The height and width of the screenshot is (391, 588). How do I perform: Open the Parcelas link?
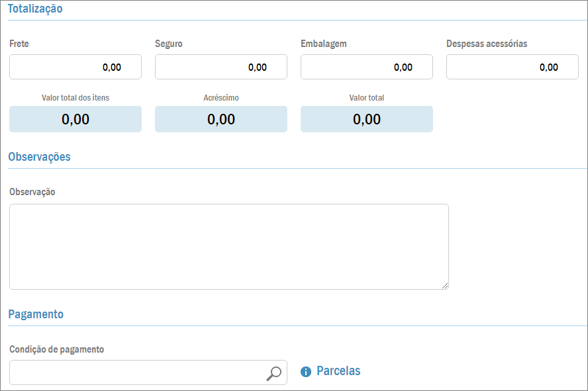(x=338, y=371)
